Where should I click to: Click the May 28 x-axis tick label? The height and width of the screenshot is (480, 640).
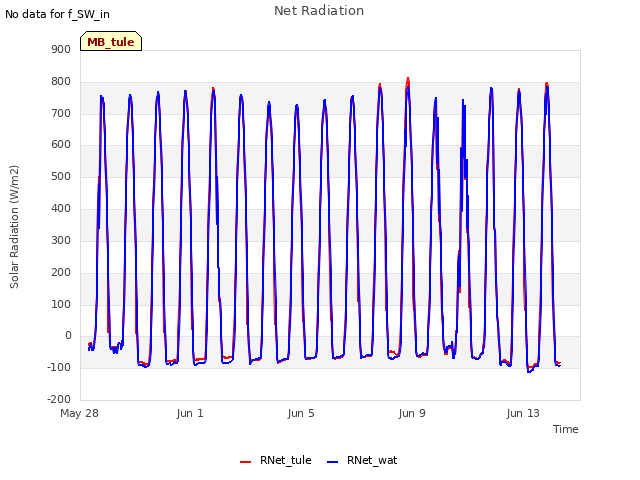[x=80, y=413]
